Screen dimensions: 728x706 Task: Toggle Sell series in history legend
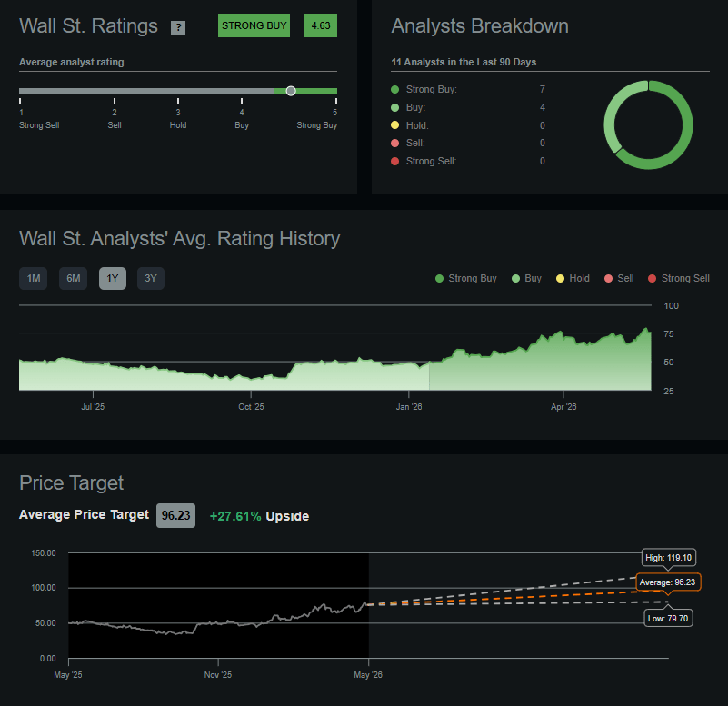click(x=619, y=279)
